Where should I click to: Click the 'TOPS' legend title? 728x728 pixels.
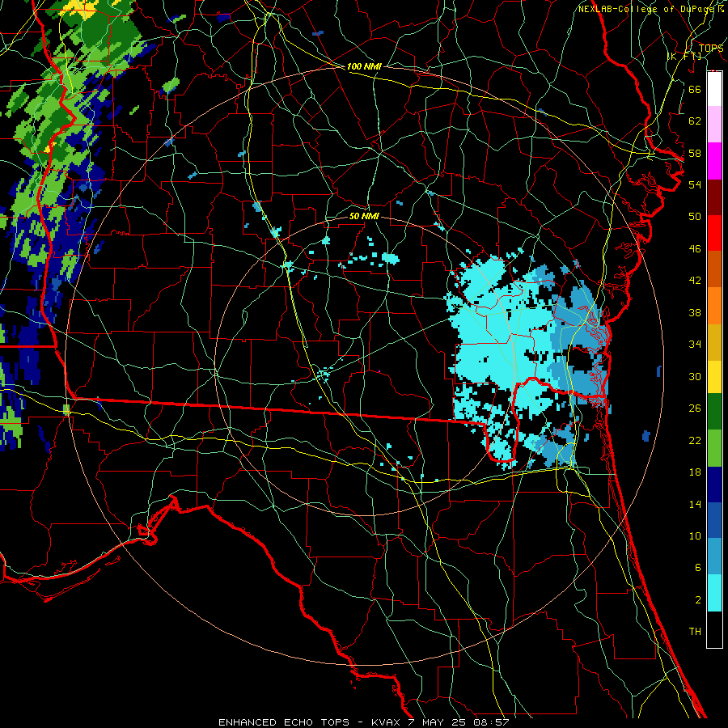[x=711, y=48]
